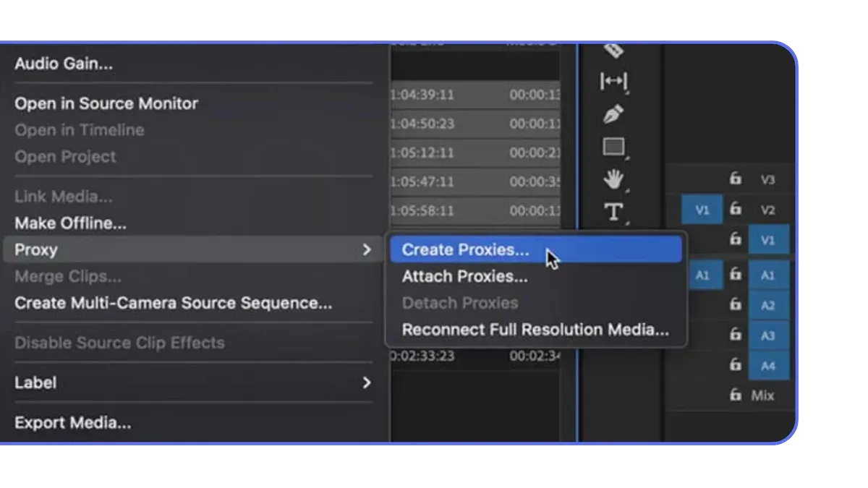Toggle the lock on track A4

coord(736,365)
